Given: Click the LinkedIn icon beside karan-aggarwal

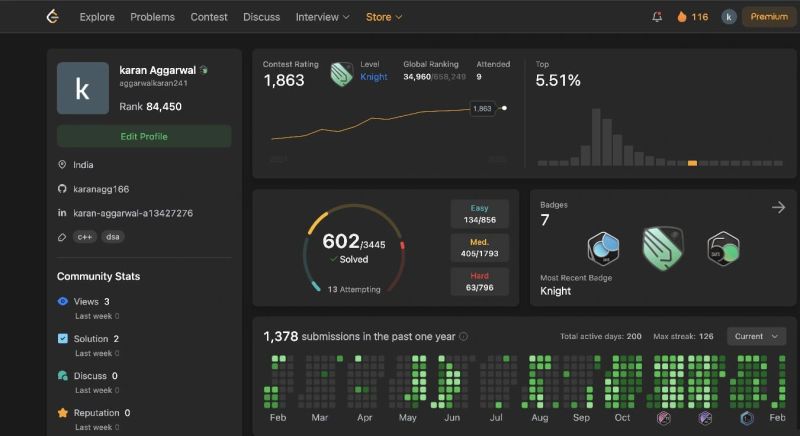Looking at the screenshot, I should 62,213.
